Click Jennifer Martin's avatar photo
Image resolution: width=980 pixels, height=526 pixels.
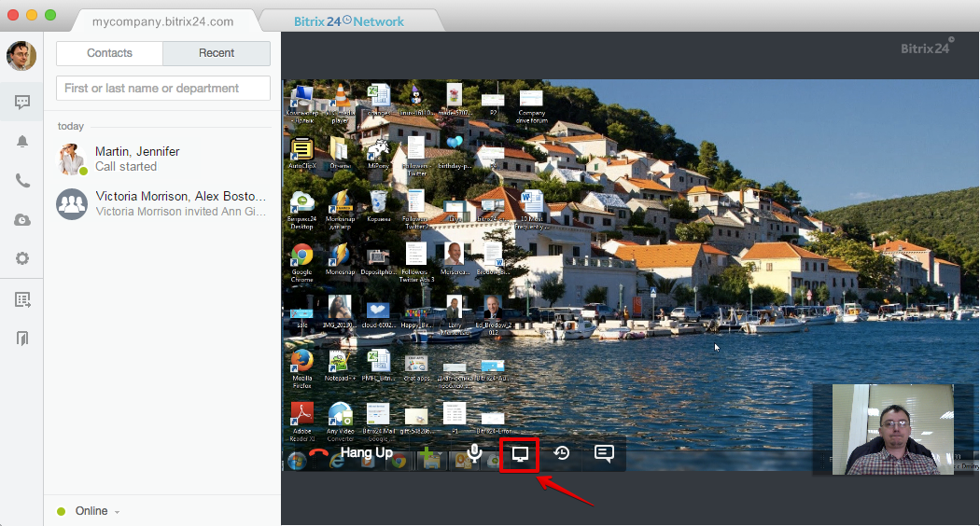point(72,159)
